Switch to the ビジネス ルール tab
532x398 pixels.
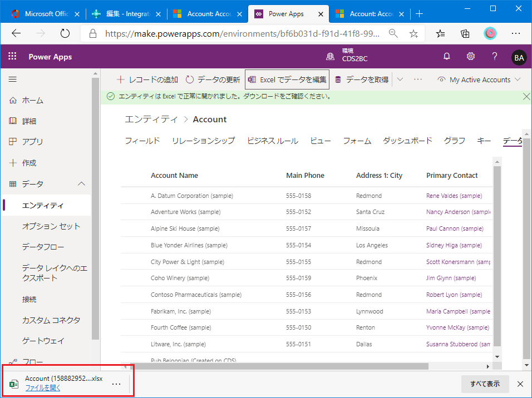pyautogui.click(x=273, y=141)
